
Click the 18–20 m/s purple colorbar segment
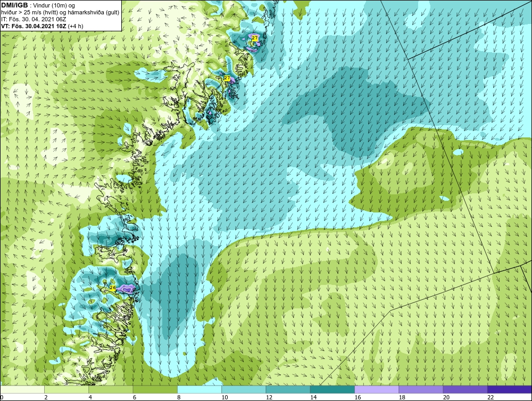point(421,389)
